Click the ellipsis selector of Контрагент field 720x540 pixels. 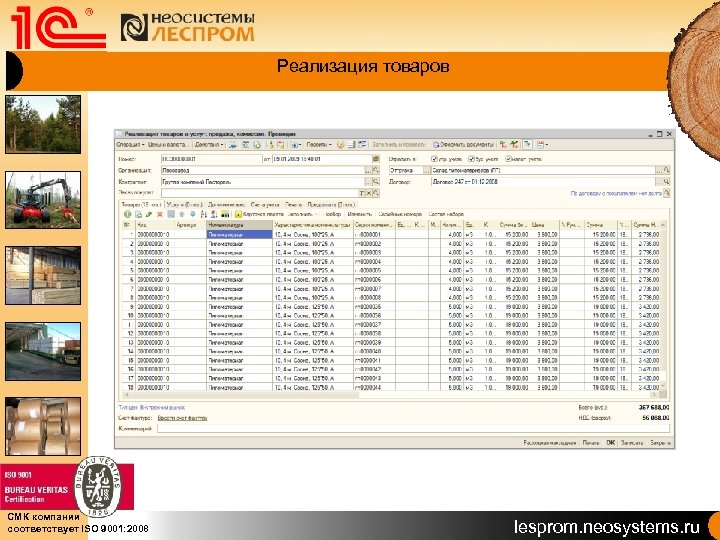pyautogui.click(x=368, y=182)
